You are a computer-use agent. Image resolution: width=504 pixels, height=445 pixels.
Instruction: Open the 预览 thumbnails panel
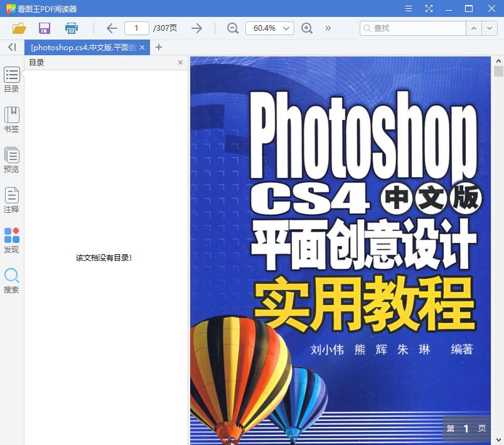tap(11, 160)
